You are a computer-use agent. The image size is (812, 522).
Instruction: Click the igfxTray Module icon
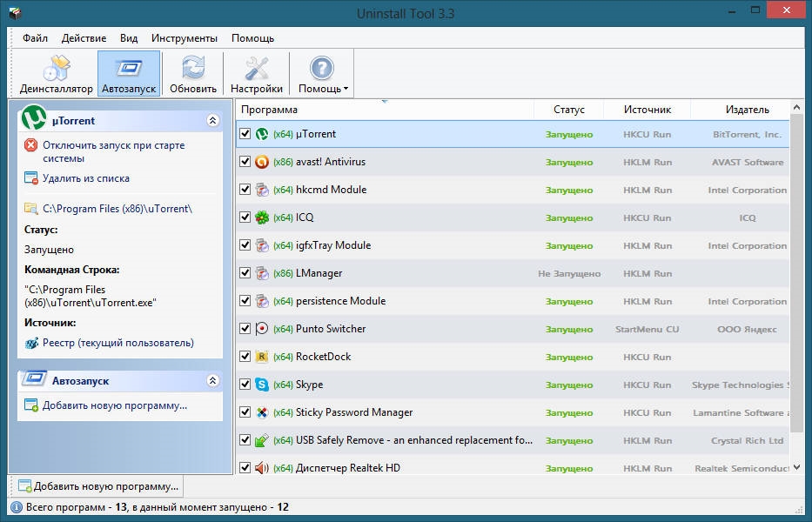[262, 245]
